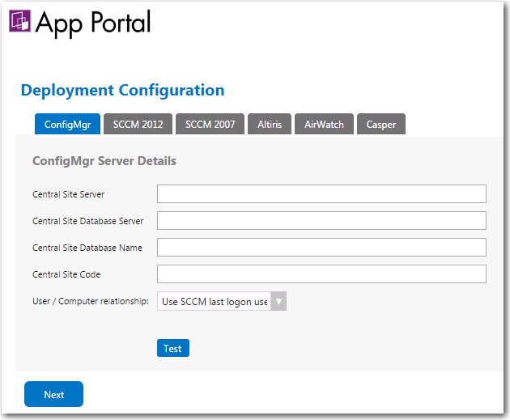Open the SCCM 2007 tab
The image size is (510, 420).
(210, 124)
